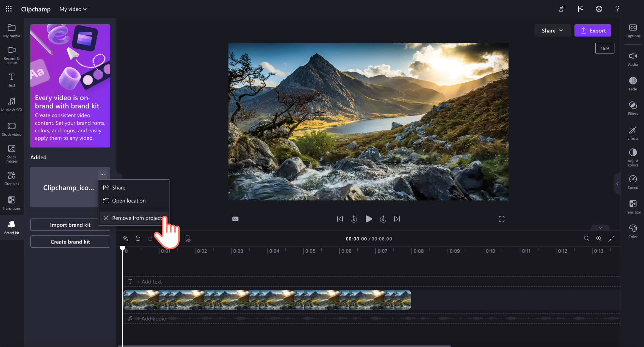Screen dimensions: 644x347
Task: Click the Export button
Action: click(x=593, y=30)
